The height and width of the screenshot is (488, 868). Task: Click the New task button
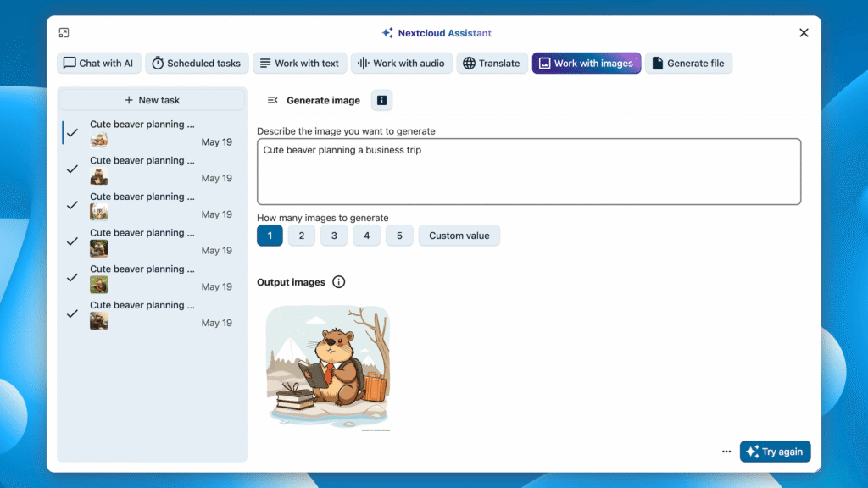tap(153, 100)
